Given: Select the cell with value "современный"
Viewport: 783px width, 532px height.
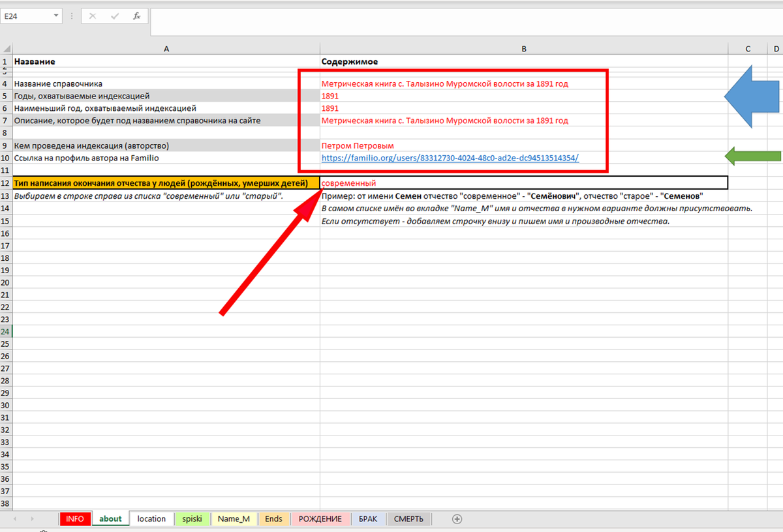Looking at the screenshot, I should 524,183.
